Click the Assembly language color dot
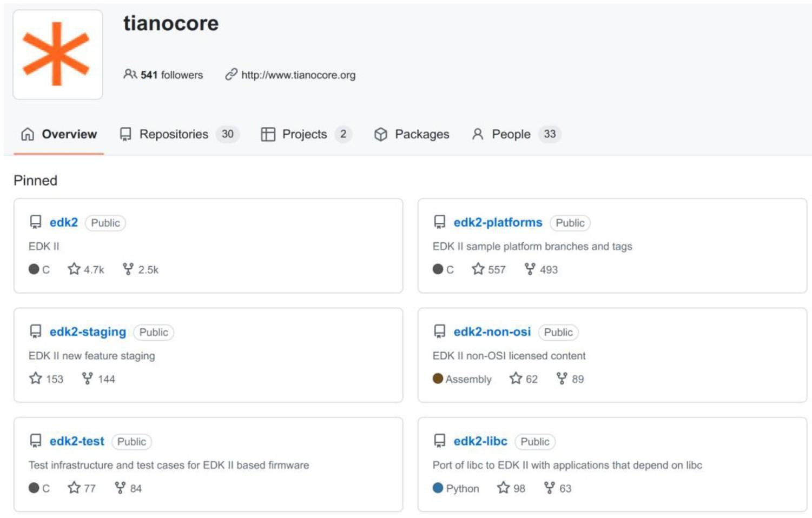Image resolution: width=812 pixels, height=518 pixels. tap(438, 378)
